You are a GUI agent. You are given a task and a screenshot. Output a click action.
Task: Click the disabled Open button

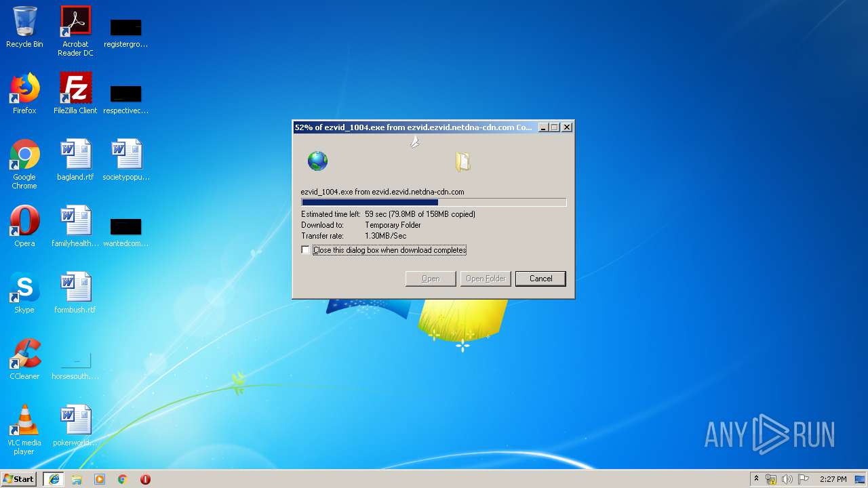431,279
